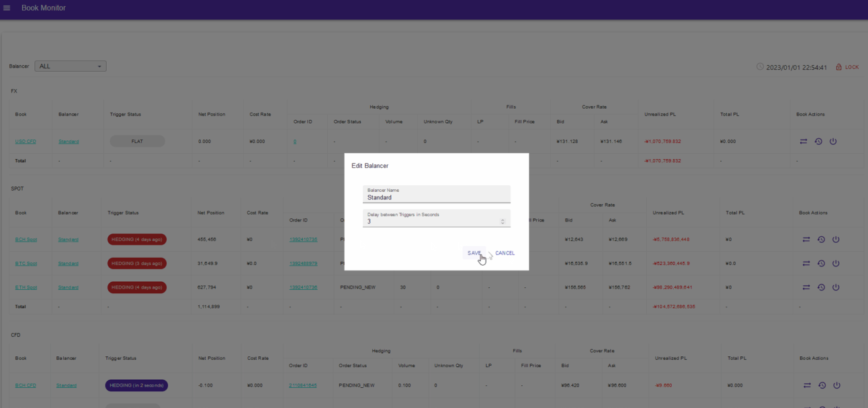Click the history icon for USD CFD row

pos(818,142)
